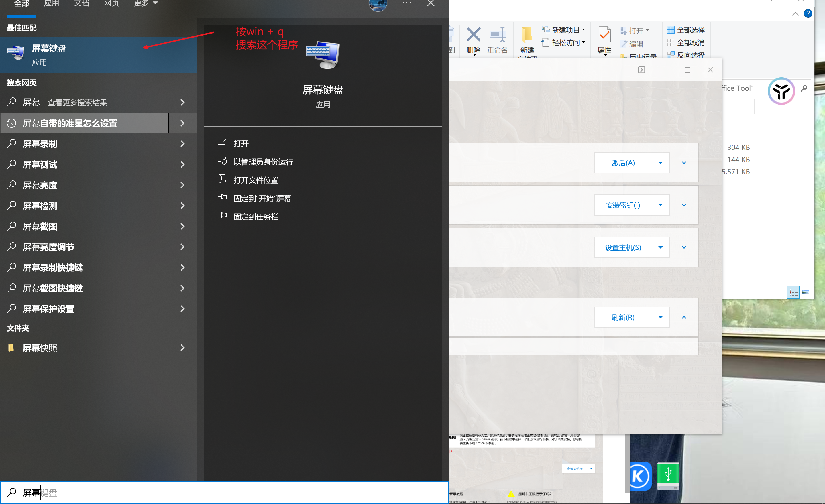Switch Explorer to details view icon
This screenshot has width=825, height=504.
tap(793, 292)
